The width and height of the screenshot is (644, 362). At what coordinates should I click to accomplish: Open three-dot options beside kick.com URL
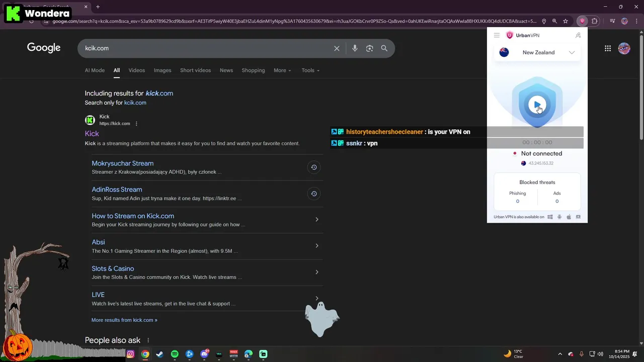pos(136,124)
